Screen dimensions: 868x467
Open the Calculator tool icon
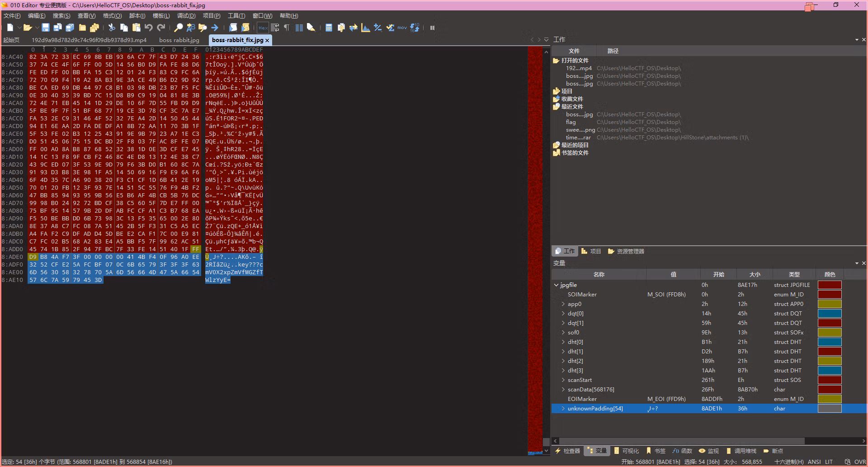(x=329, y=28)
